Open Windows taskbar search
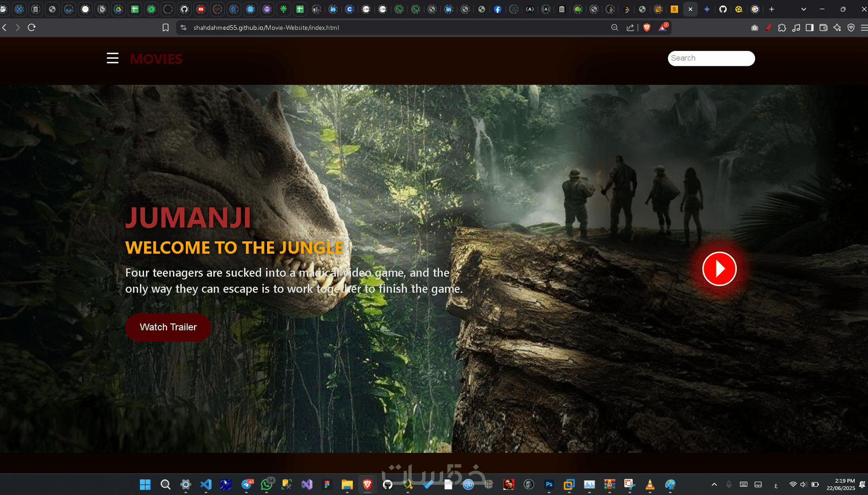Image resolution: width=868 pixels, height=495 pixels. point(165,484)
